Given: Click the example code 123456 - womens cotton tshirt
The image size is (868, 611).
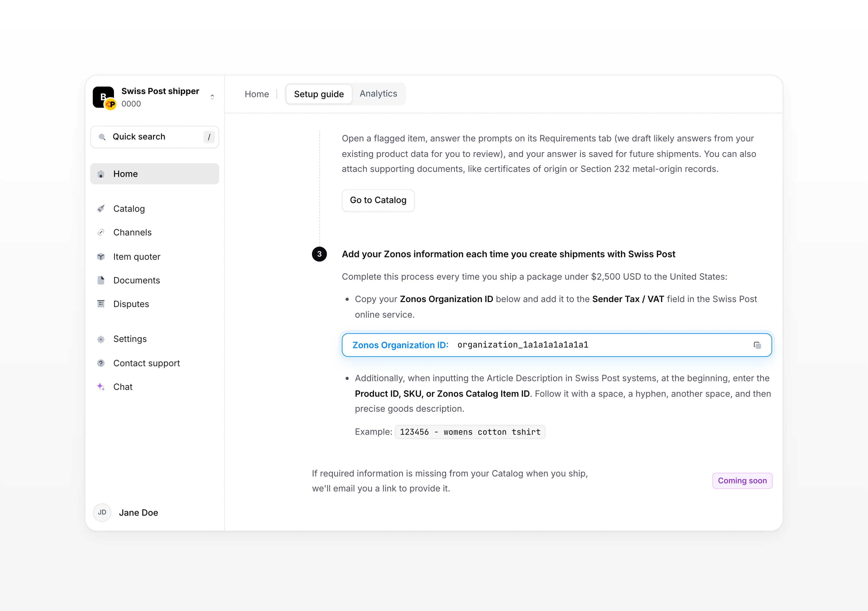Looking at the screenshot, I should [x=470, y=432].
